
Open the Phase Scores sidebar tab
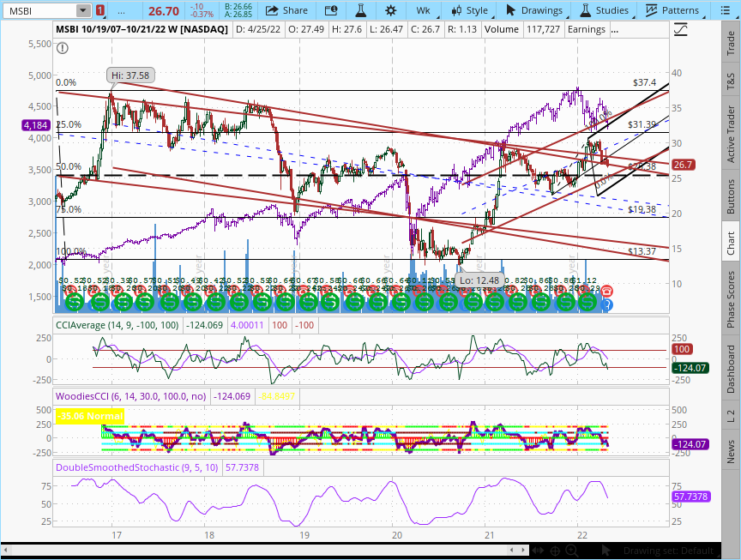[731, 299]
